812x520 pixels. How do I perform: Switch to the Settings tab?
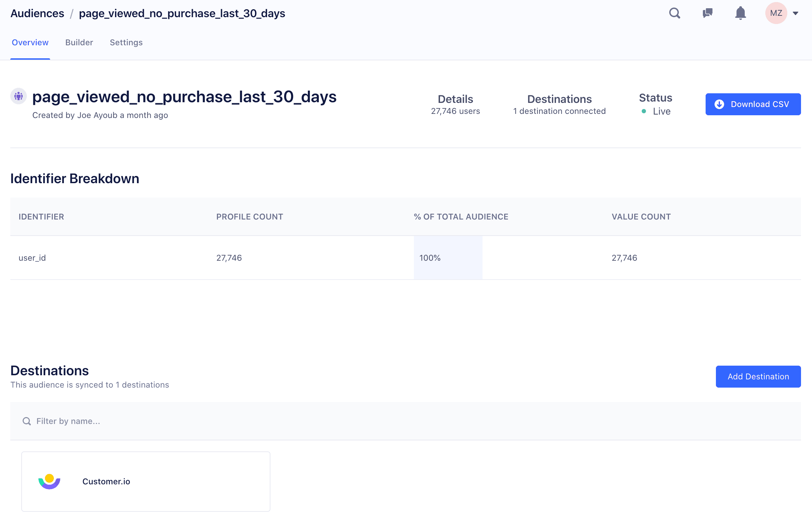(126, 42)
